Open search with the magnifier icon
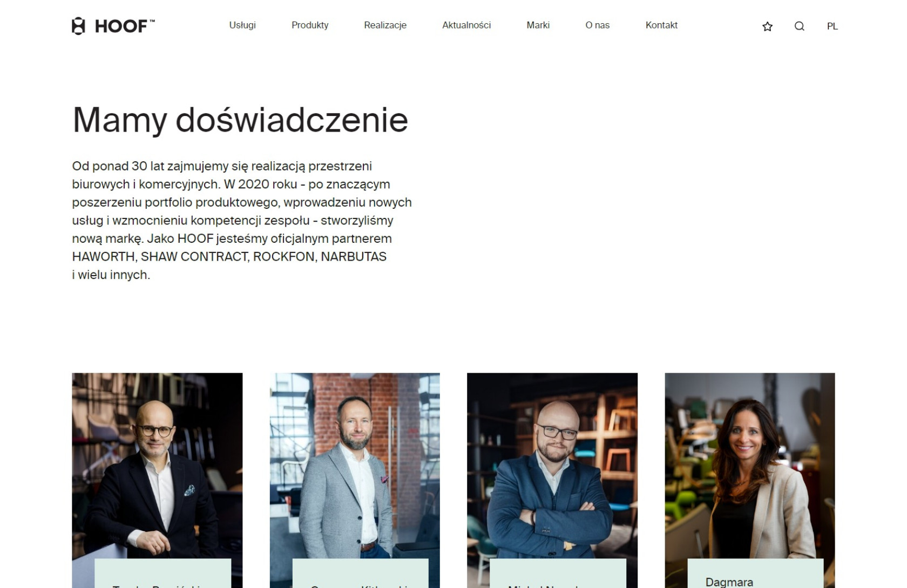 pyautogui.click(x=800, y=26)
